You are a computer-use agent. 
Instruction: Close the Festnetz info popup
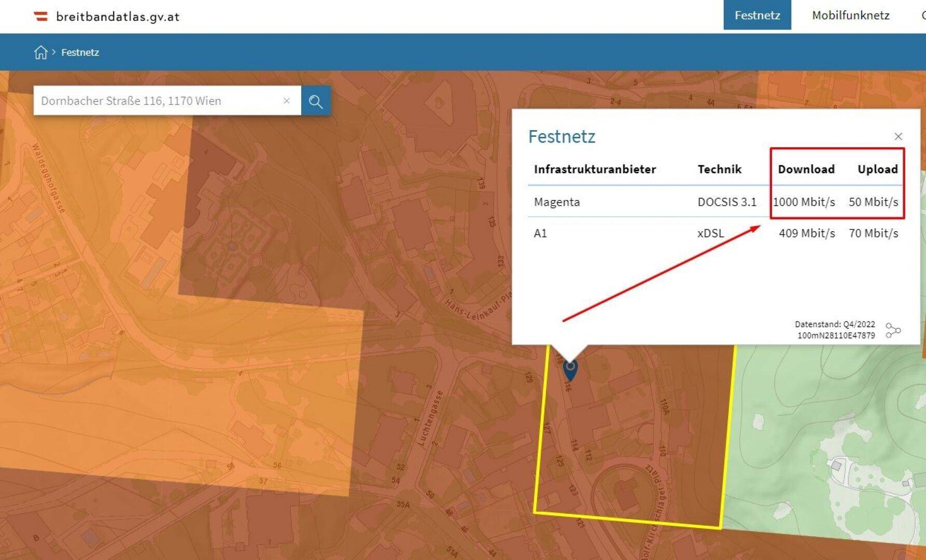[898, 136]
